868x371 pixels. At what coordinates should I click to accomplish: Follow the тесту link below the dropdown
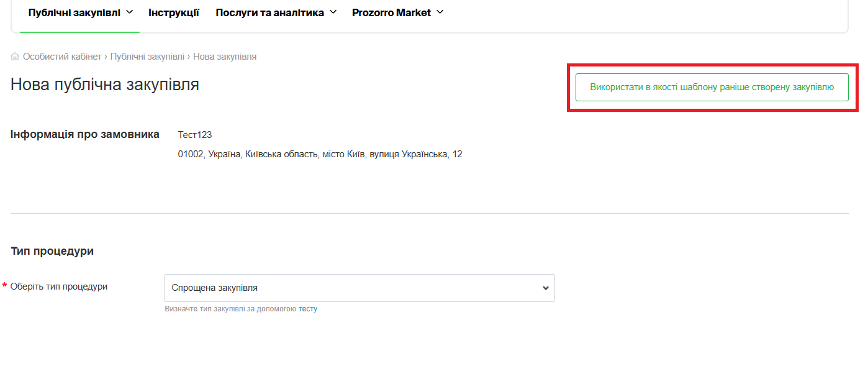[x=308, y=309]
